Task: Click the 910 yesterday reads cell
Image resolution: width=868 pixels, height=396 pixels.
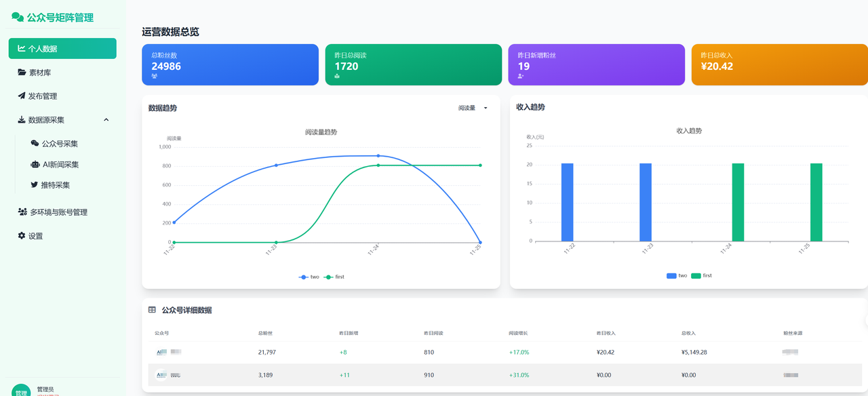Action: [x=429, y=375]
